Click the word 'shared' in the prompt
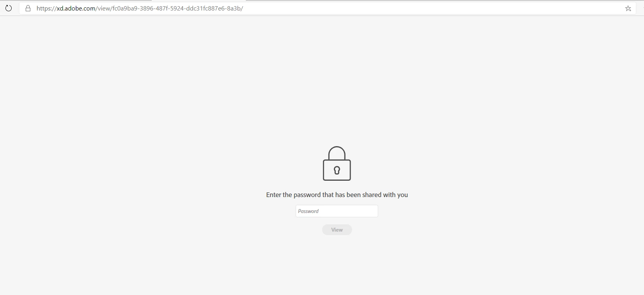 (372, 195)
